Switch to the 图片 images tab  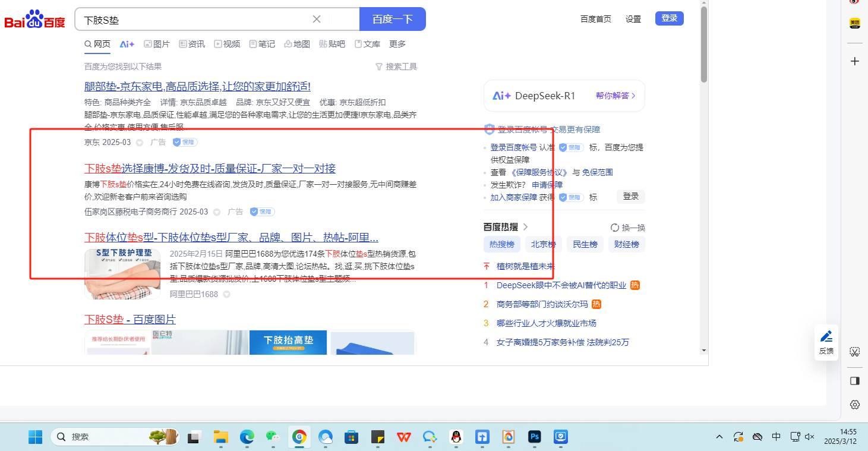click(x=157, y=44)
